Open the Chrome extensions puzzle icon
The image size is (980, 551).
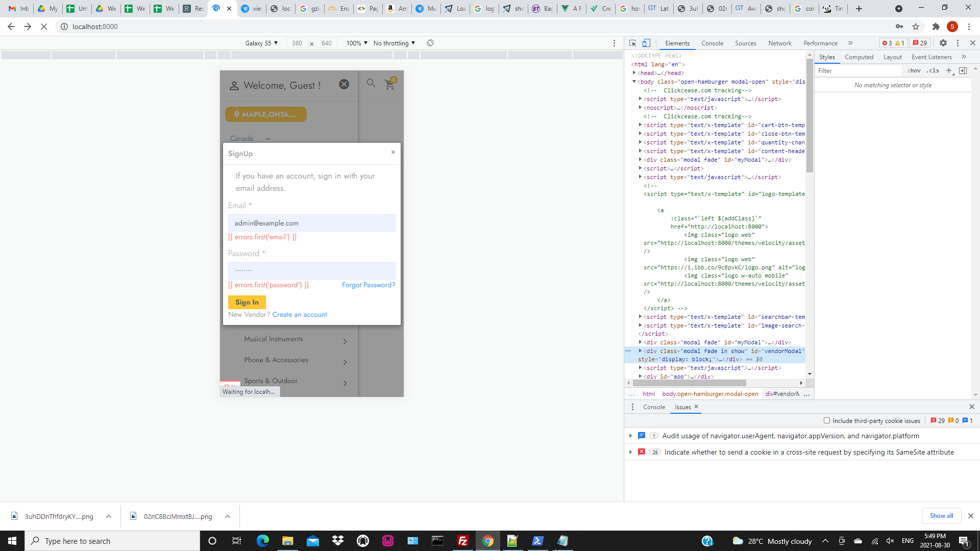[x=936, y=27]
